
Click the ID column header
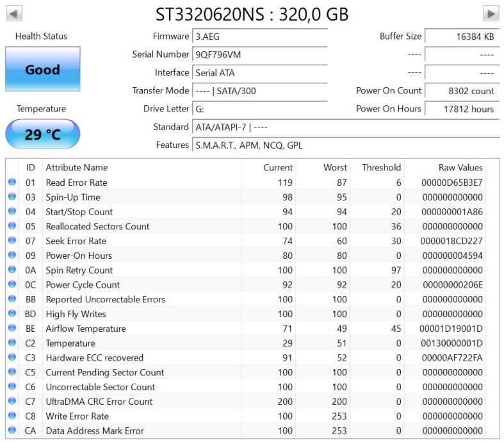(30, 167)
